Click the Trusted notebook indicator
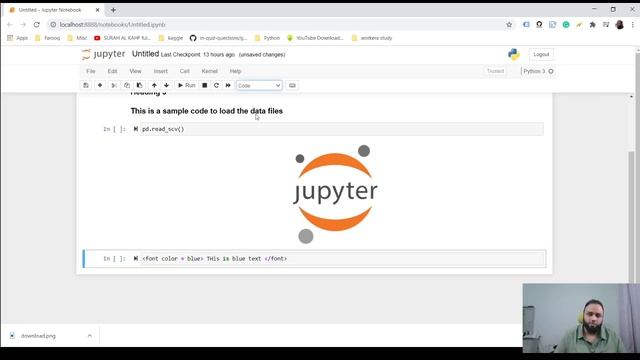The width and height of the screenshot is (640, 360). pyautogui.click(x=495, y=71)
